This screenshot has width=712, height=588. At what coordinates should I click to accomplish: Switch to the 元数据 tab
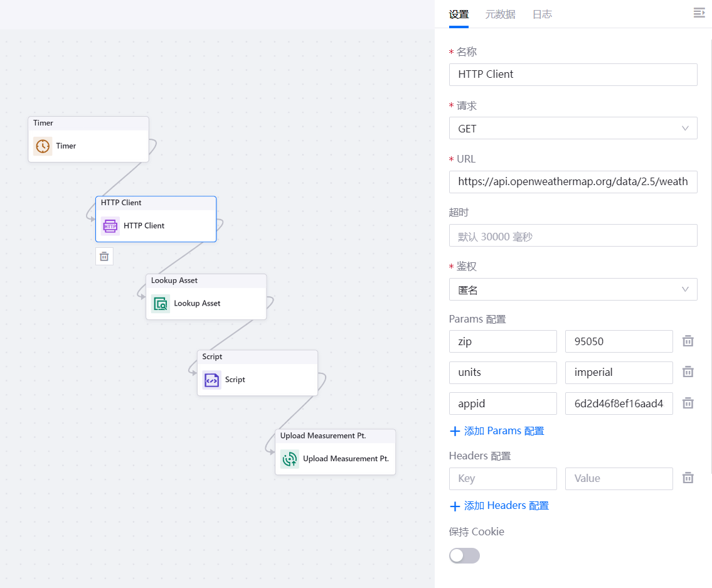(500, 14)
